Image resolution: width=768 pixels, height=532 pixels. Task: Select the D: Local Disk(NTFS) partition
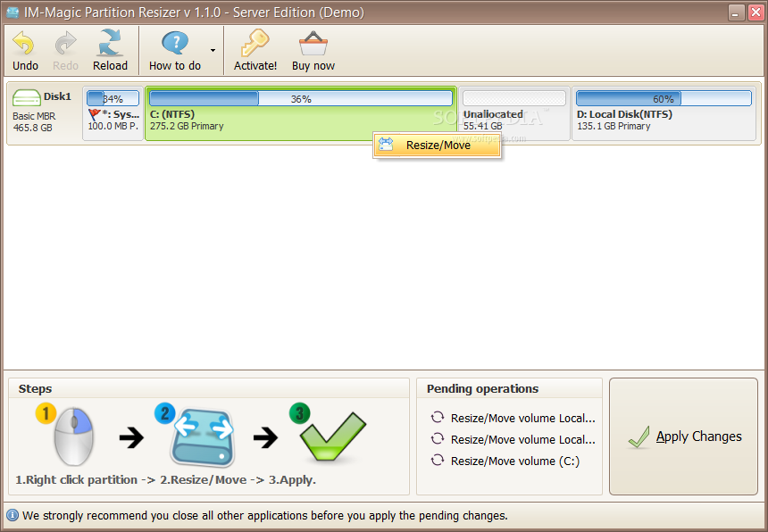point(664,121)
